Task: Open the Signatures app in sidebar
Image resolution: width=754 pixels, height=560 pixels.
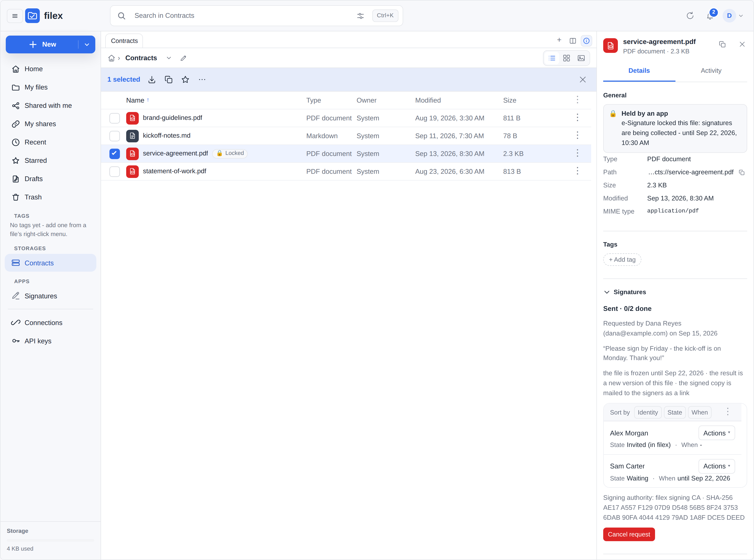Action: click(50, 296)
